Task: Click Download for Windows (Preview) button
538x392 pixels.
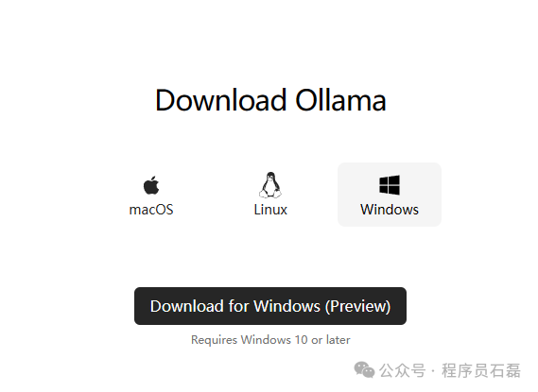Action: click(x=270, y=306)
